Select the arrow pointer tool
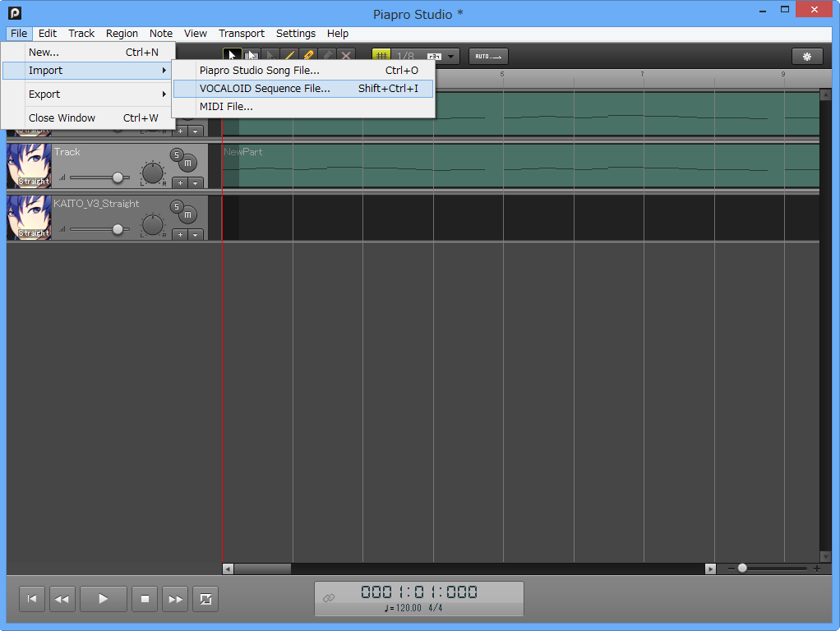Viewport: 840px width, 631px height. click(232, 55)
